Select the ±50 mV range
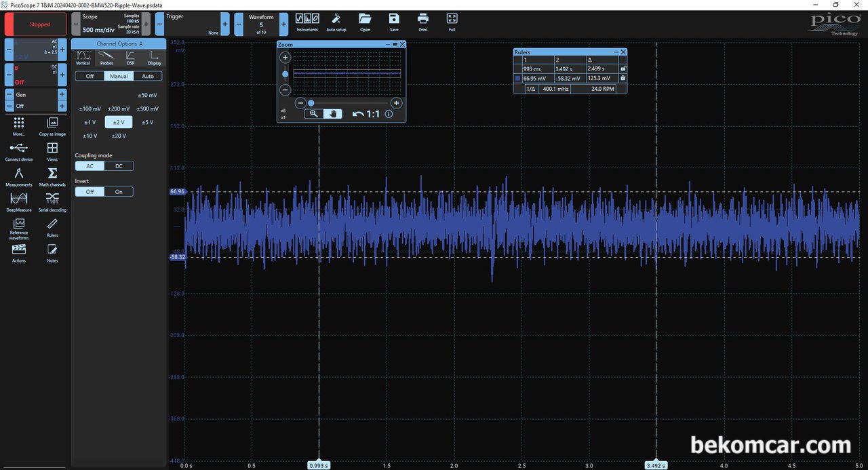 [147, 95]
